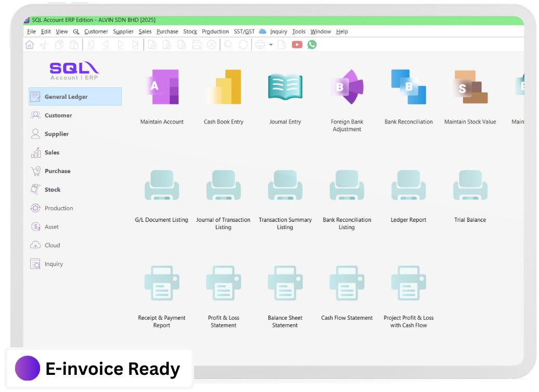The height and width of the screenshot is (392, 539).
Task: Open Maintain Stock Value
Action: coord(470,86)
